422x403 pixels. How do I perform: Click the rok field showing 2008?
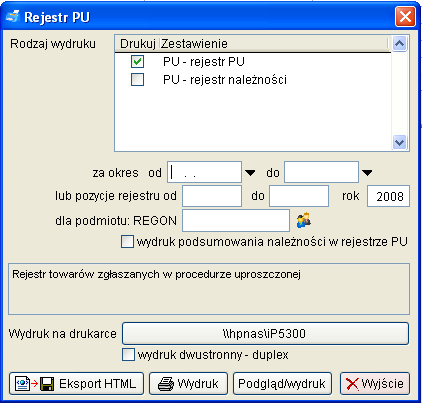point(388,196)
